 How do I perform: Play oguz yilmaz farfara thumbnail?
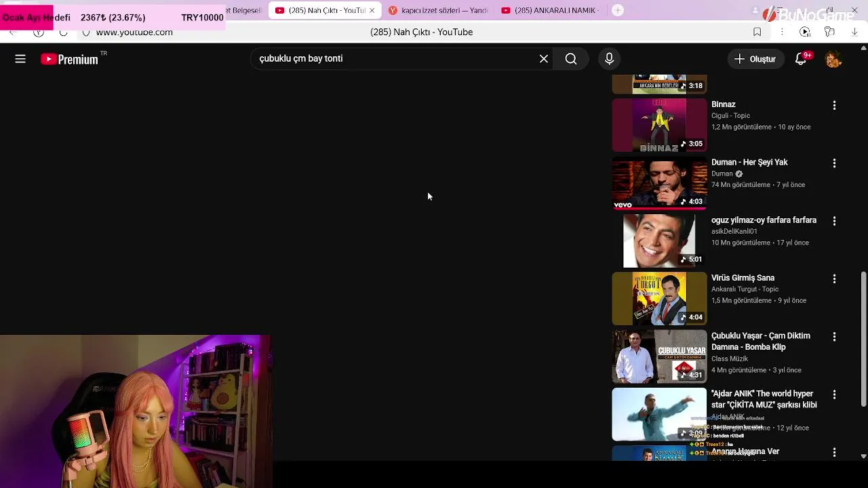tap(659, 241)
